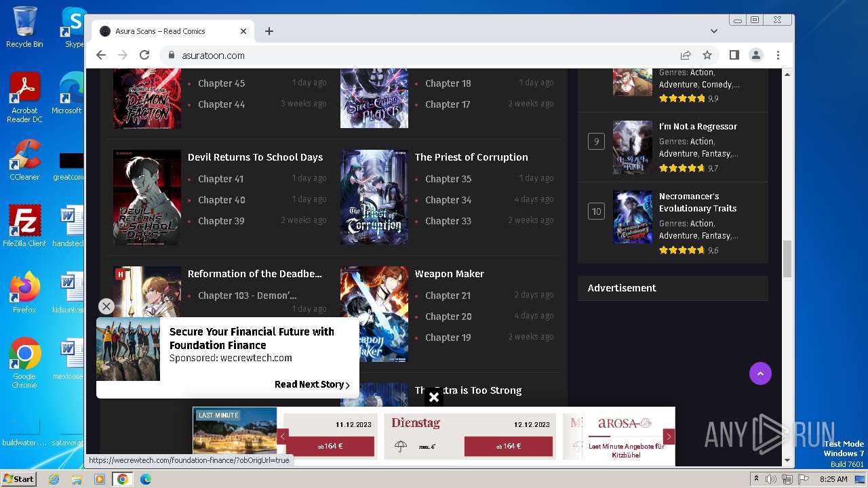
Task: Open the Chrome profile avatar
Action: 756,55
